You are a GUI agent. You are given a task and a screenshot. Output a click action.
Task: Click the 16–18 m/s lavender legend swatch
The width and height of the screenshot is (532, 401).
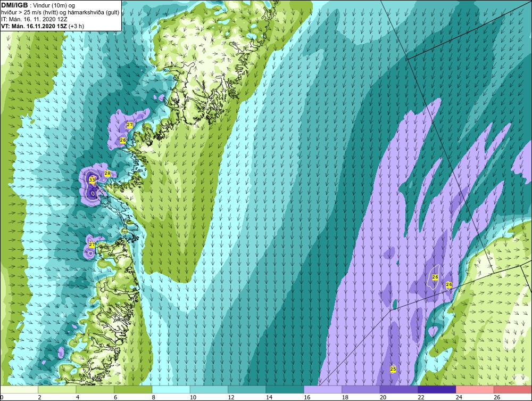323,389
